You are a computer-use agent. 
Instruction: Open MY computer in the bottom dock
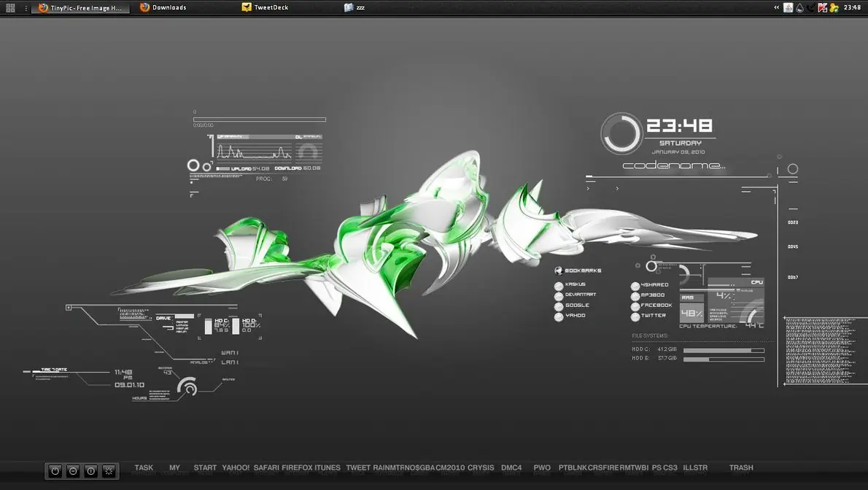pos(174,468)
